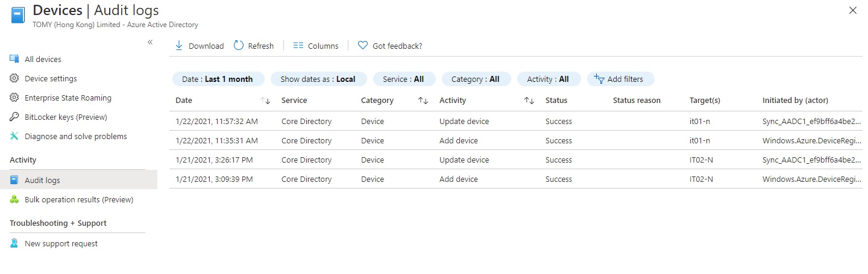Click Sync_AADC1 actor in 11:57:32 AM row
The height and width of the screenshot is (274, 868).
click(x=811, y=121)
